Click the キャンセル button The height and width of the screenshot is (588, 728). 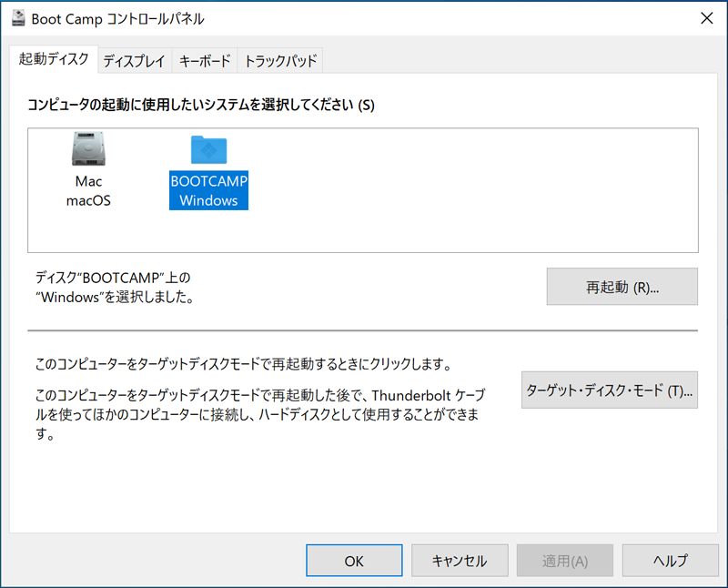(x=460, y=561)
